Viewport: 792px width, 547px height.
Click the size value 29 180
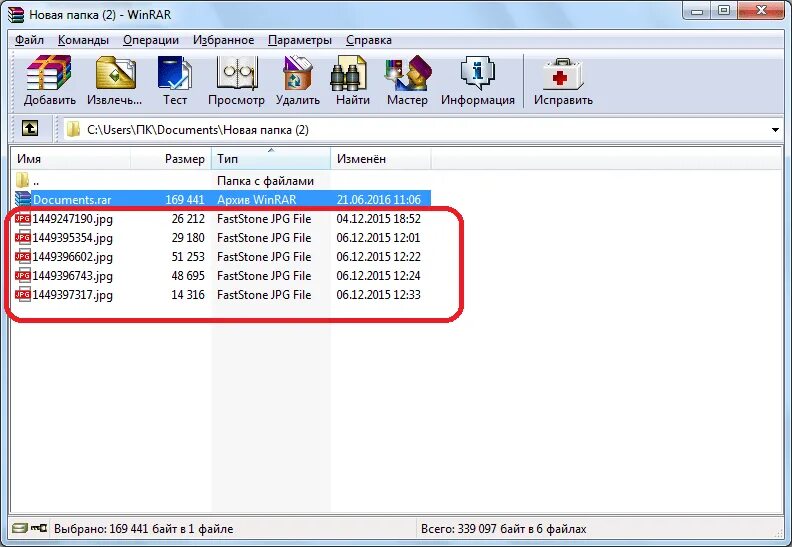tap(188, 238)
